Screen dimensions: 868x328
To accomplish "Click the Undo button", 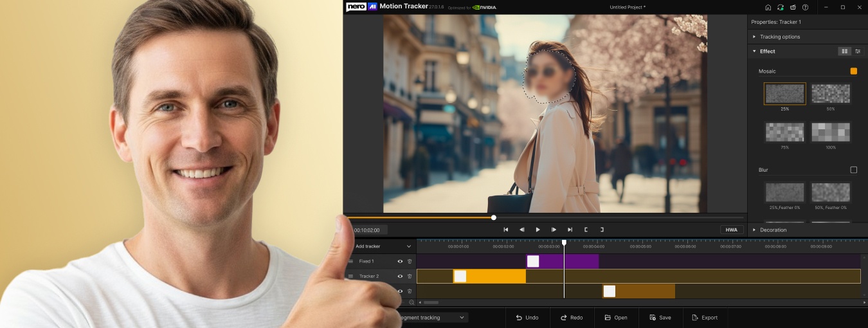I will click(527, 318).
